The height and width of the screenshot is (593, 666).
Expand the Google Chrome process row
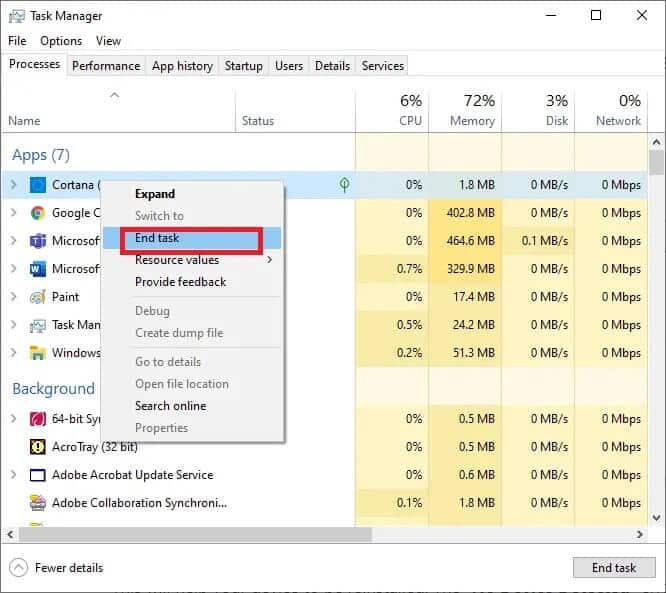14,213
